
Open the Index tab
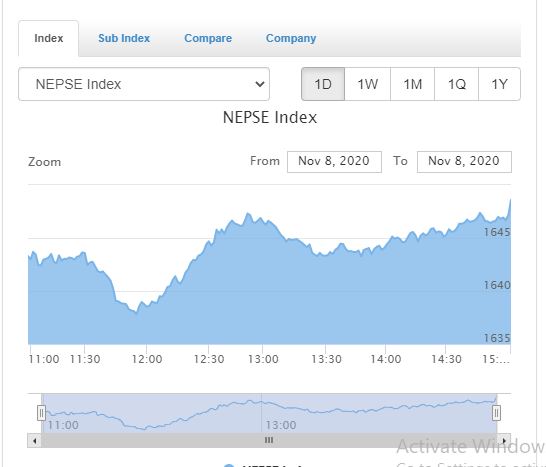pos(48,38)
